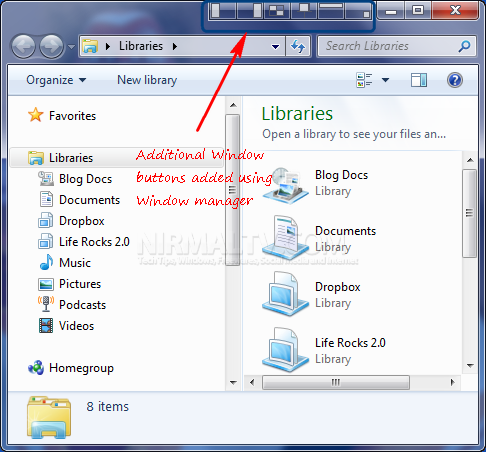This screenshot has width=486, height=452.
Task: Click the pin-window-on-top title bar button
Action: [x=304, y=10]
